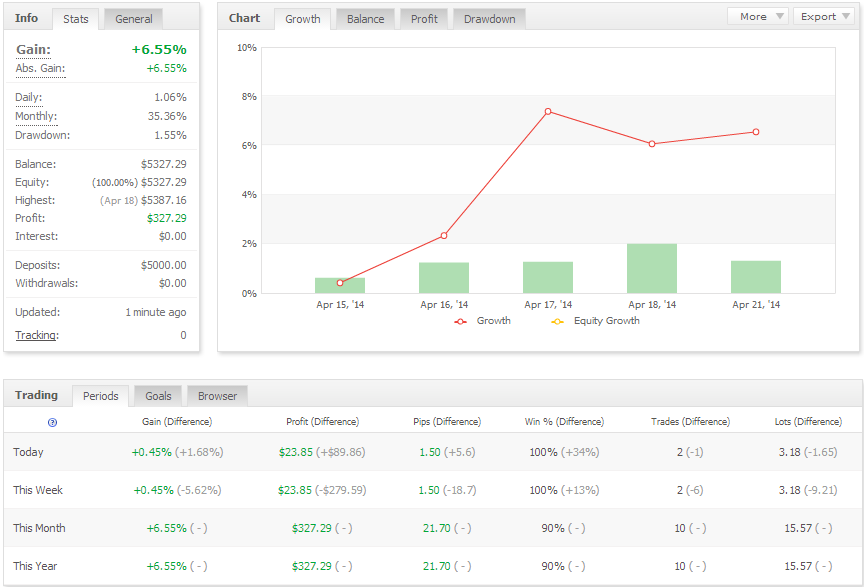Click the Apr 16 growth data point
Viewport: 864px width, 587px height.
coord(444,235)
